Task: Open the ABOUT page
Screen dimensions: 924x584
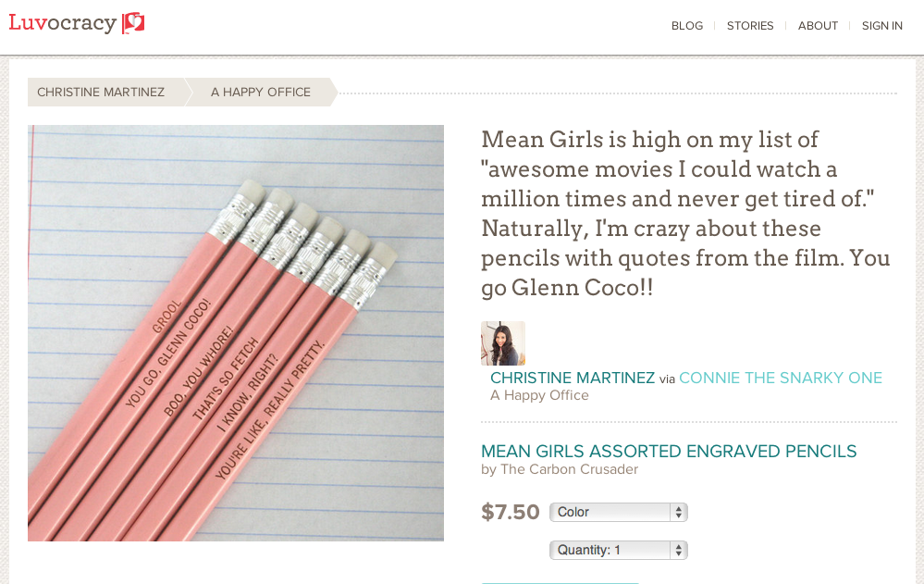Action: (818, 26)
